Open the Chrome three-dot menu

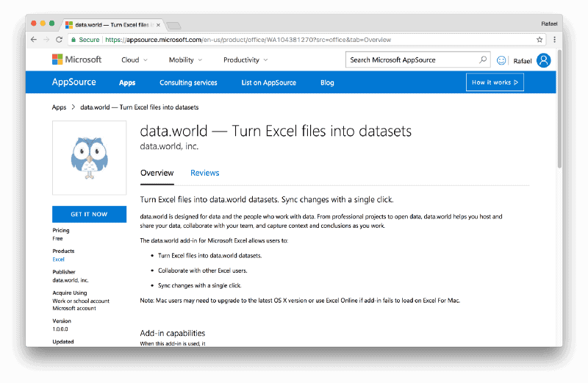(x=555, y=40)
